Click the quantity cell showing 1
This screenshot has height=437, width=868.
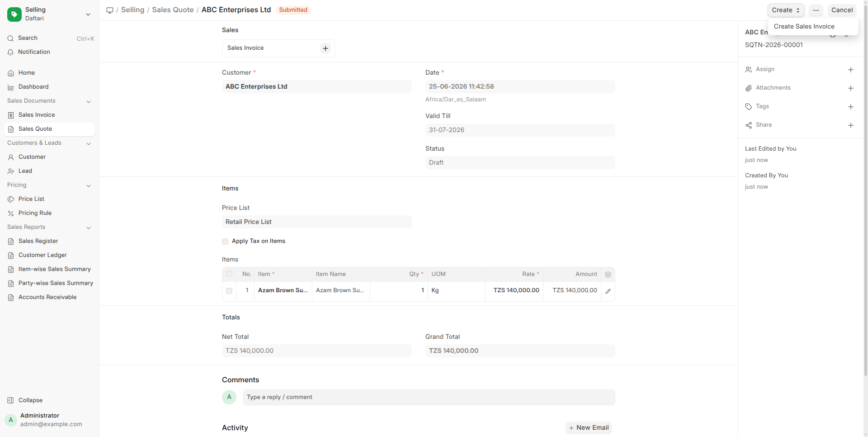[399, 290]
